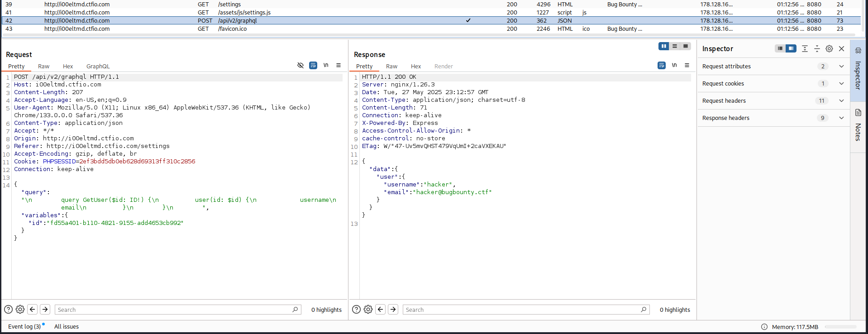Open request search settings gear
868x334 pixels.
[x=20, y=310]
